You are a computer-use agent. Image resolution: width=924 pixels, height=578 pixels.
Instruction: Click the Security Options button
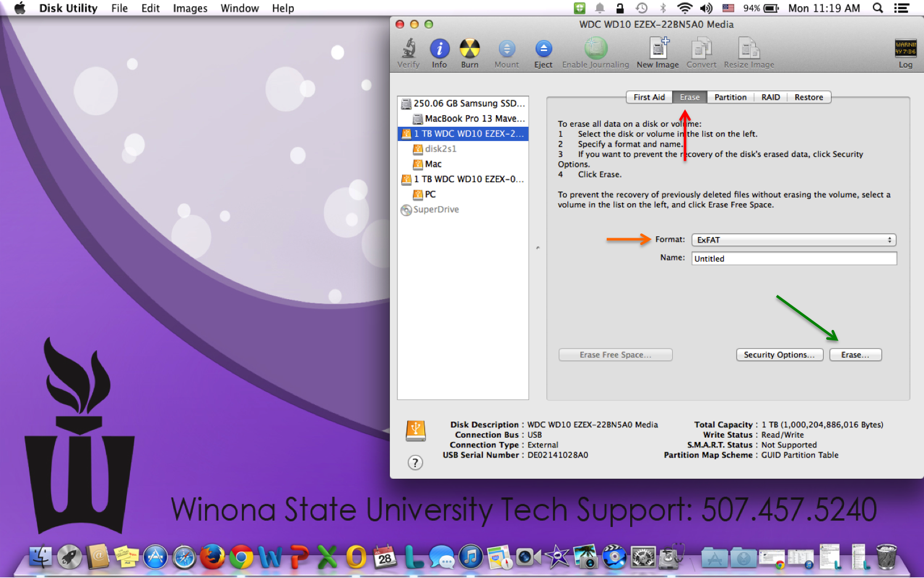(x=779, y=355)
